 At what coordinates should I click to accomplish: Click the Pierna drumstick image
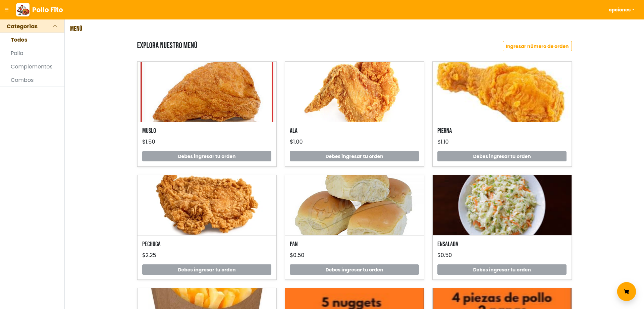[502, 92]
